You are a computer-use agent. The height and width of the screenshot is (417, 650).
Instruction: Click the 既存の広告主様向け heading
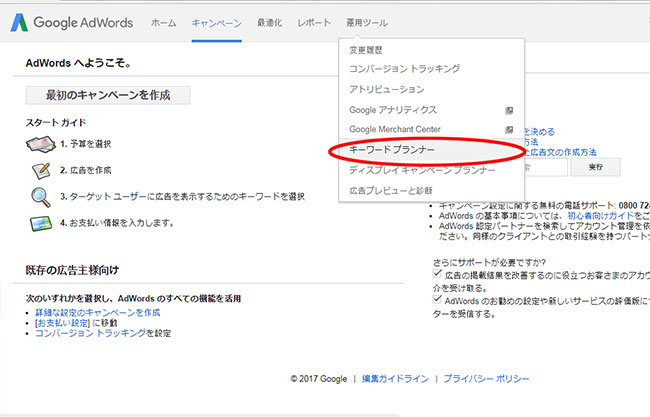73,271
